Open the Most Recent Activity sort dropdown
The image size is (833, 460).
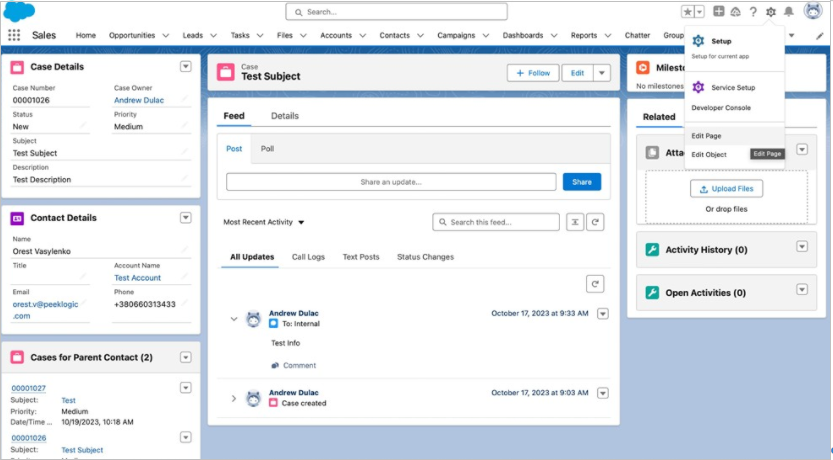click(x=264, y=222)
